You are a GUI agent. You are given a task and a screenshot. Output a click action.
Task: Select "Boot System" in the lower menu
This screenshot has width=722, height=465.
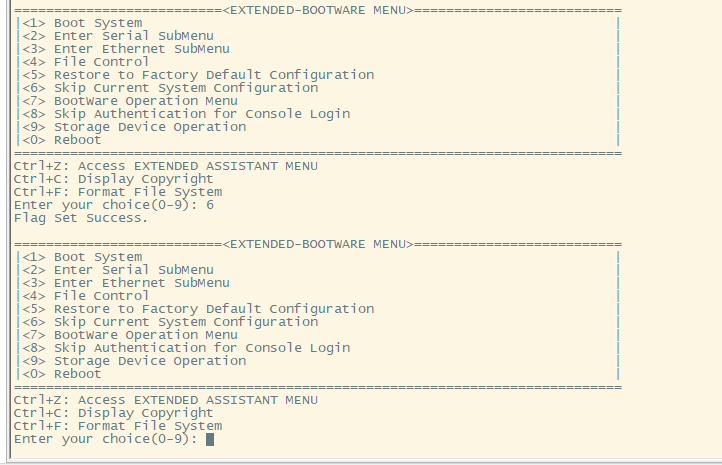coord(97,257)
